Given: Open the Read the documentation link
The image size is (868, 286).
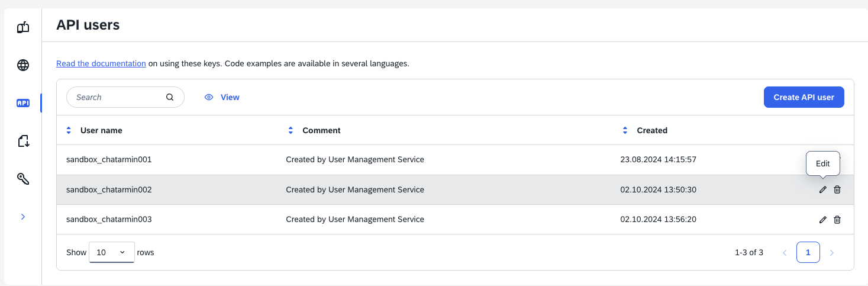Looking at the screenshot, I should click(101, 63).
